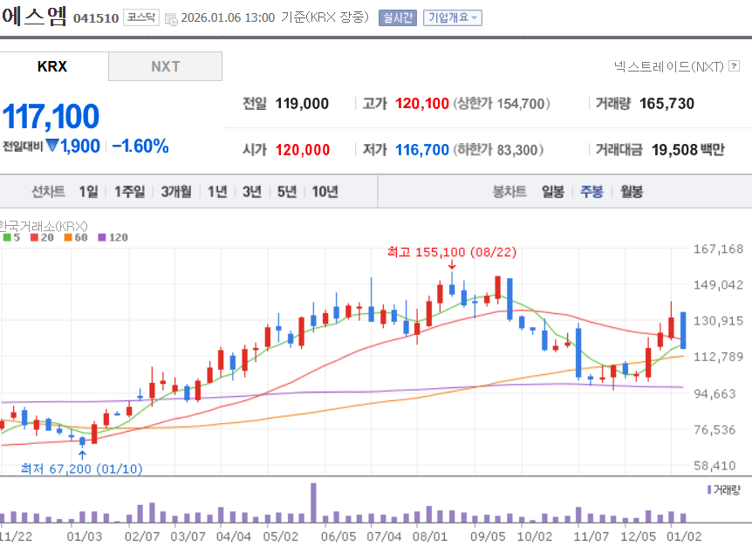Click the latest blue candlestick at 01/02

pos(683,331)
